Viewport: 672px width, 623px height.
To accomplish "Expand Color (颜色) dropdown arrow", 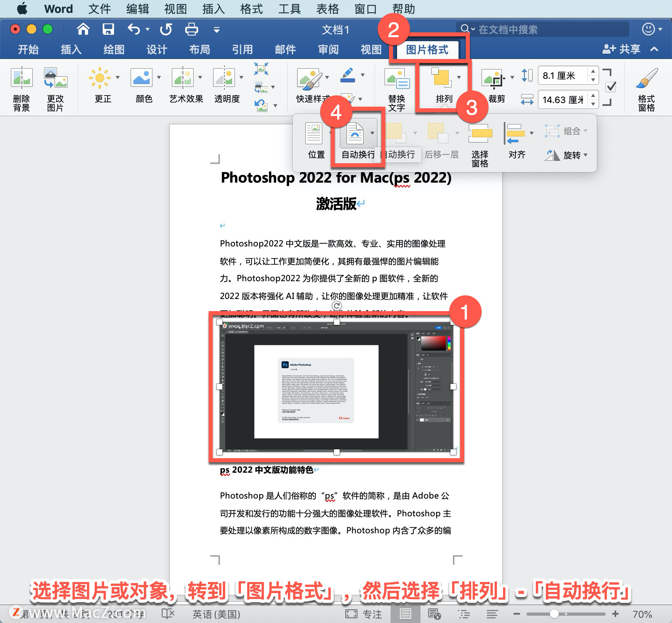I will coord(159,77).
